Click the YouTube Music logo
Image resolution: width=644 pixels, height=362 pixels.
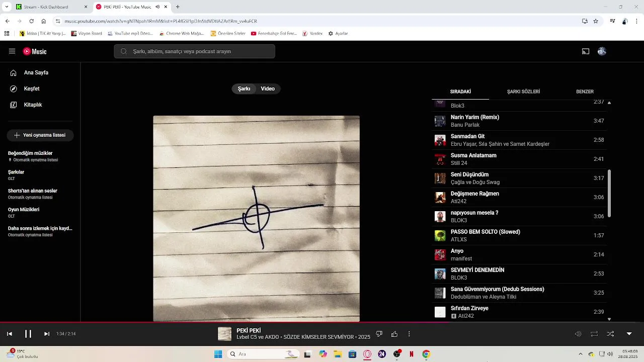35,51
